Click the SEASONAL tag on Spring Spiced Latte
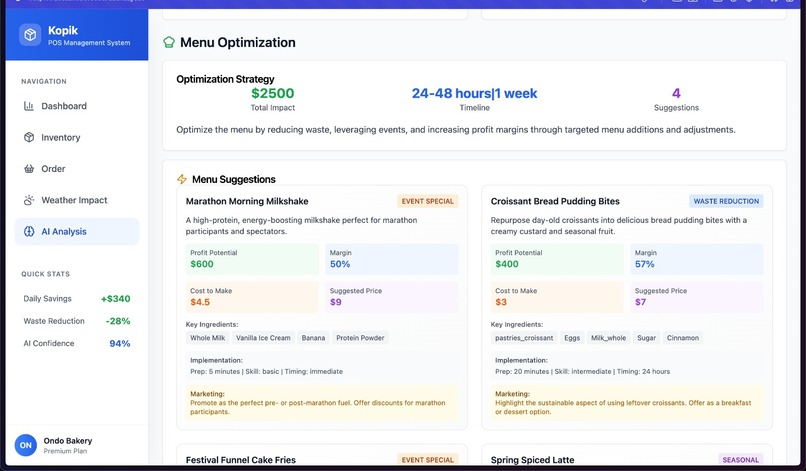Viewport: 806px width, 471px height. point(740,460)
